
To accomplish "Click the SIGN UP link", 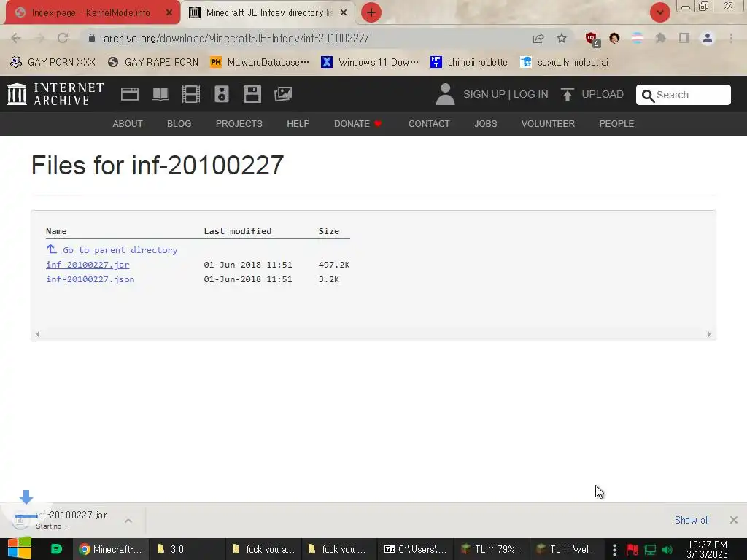I will point(484,94).
